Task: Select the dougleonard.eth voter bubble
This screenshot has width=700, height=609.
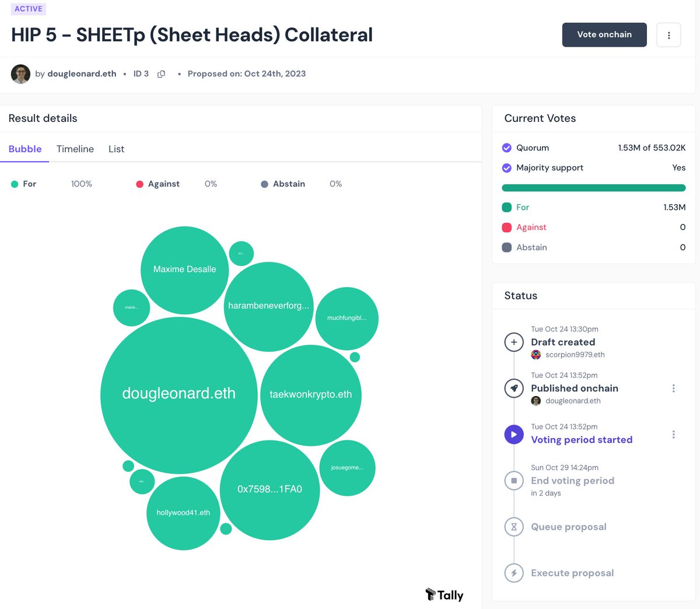Action: pos(179,395)
